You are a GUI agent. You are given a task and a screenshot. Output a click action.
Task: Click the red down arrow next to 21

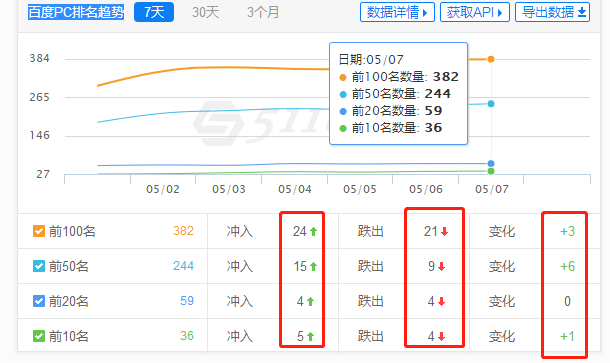[444, 232]
